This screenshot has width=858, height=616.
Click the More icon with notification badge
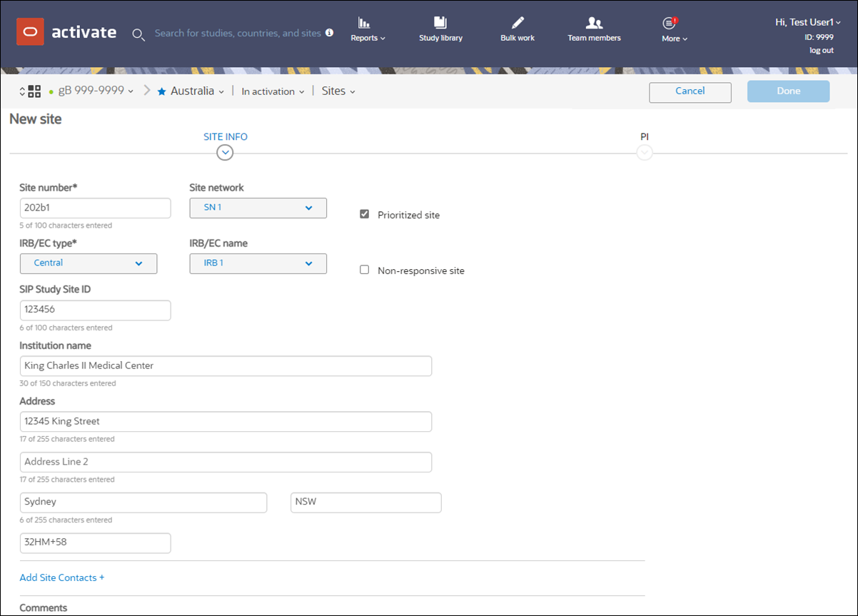(x=670, y=23)
